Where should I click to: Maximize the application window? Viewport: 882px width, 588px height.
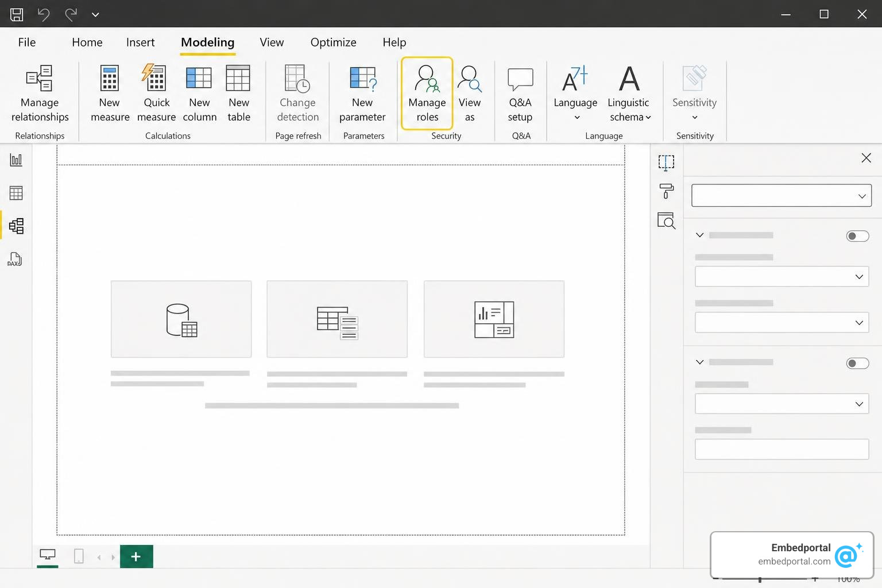[x=824, y=14]
